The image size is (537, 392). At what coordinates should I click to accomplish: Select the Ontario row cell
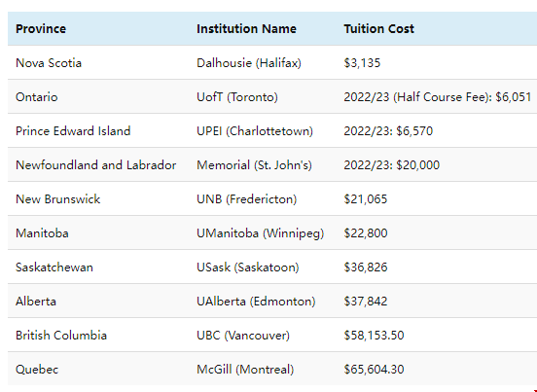click(37, 97)
